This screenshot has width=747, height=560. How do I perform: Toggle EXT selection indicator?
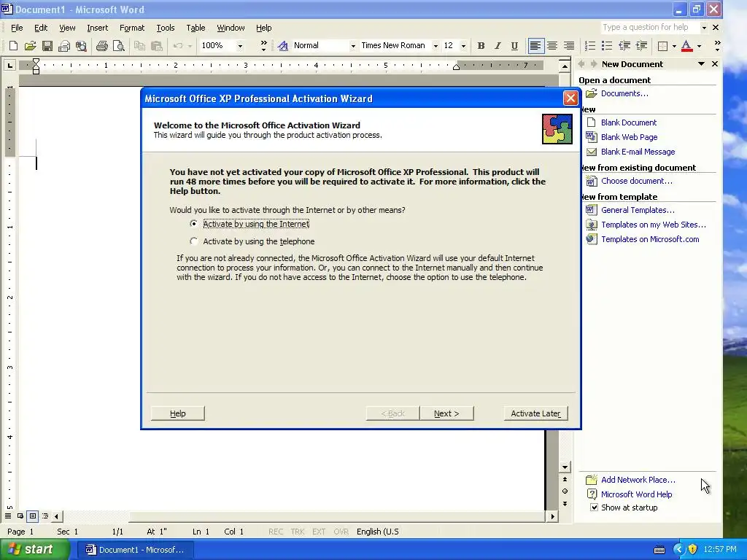pos(319,532)
